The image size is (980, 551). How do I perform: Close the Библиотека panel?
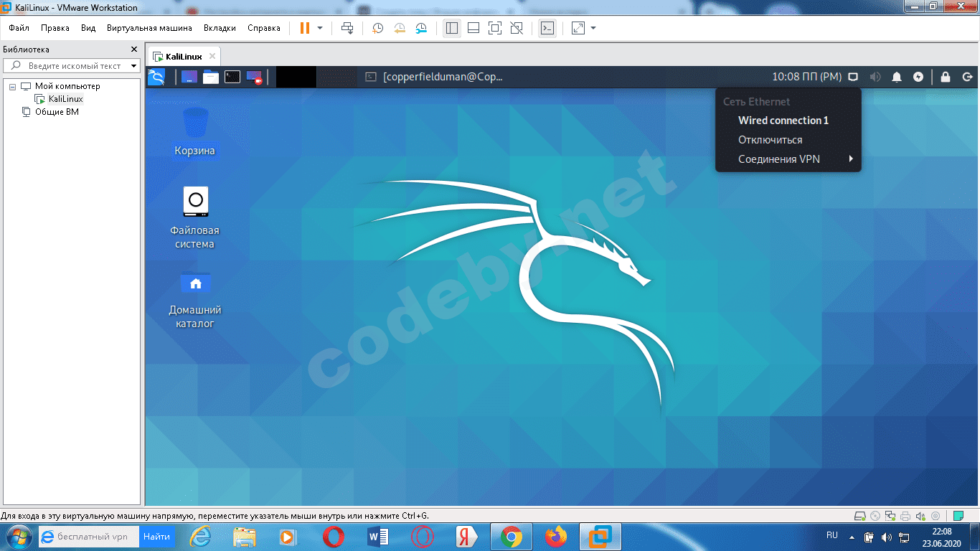[133, 50]
